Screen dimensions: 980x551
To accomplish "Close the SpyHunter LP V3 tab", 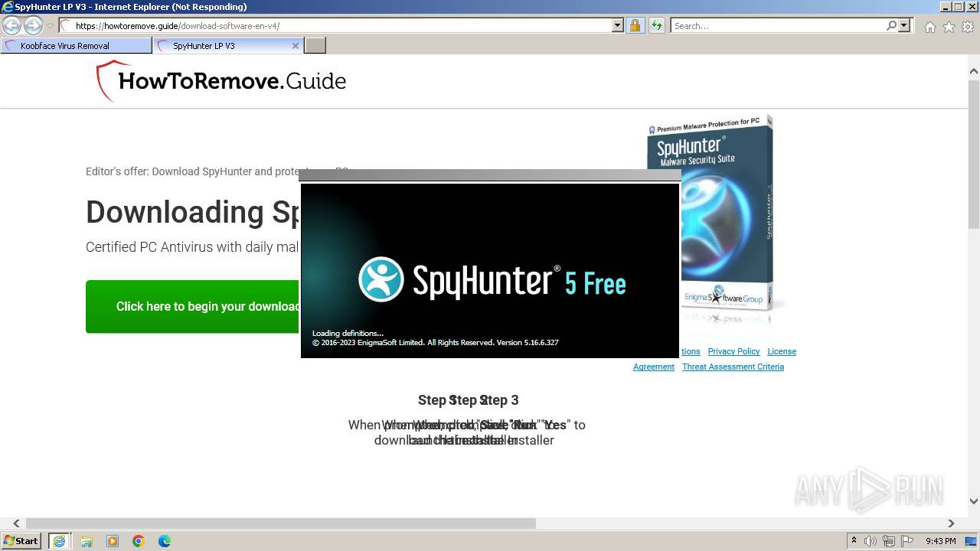I will point(296,46).
